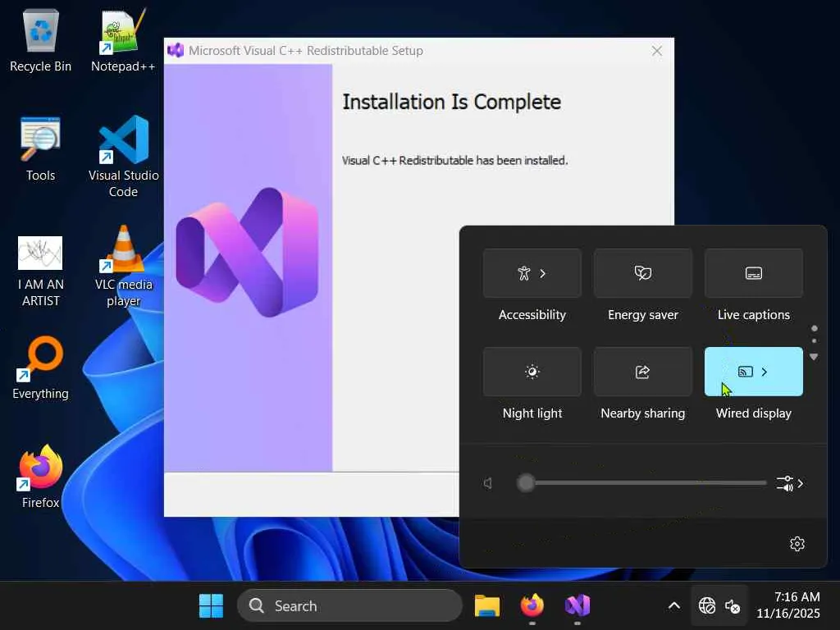
Task: Open the Tools desktop icon
Action: pos(41,149)
